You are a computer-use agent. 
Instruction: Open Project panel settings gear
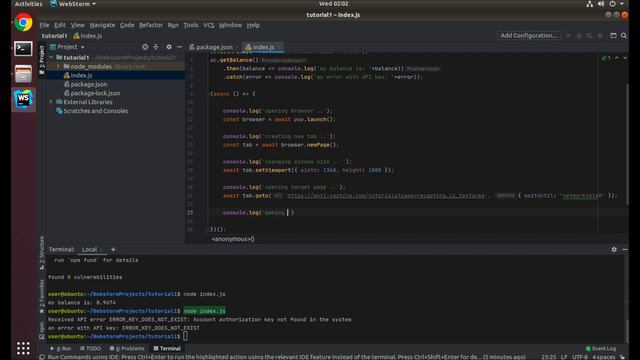pos(169,47)
